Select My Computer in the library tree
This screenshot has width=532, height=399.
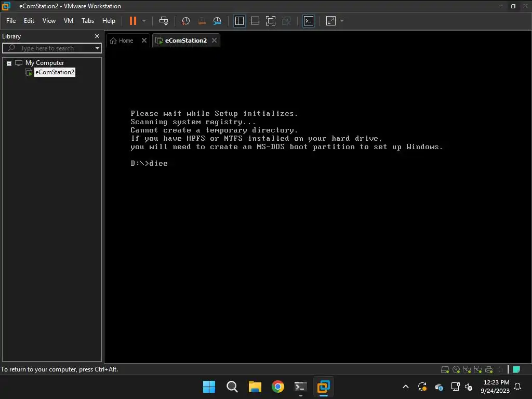pos(45,63)
